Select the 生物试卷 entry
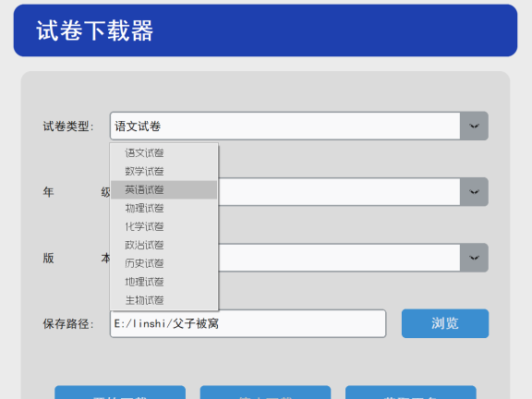532x399 pixels. [x=163, y=300]
